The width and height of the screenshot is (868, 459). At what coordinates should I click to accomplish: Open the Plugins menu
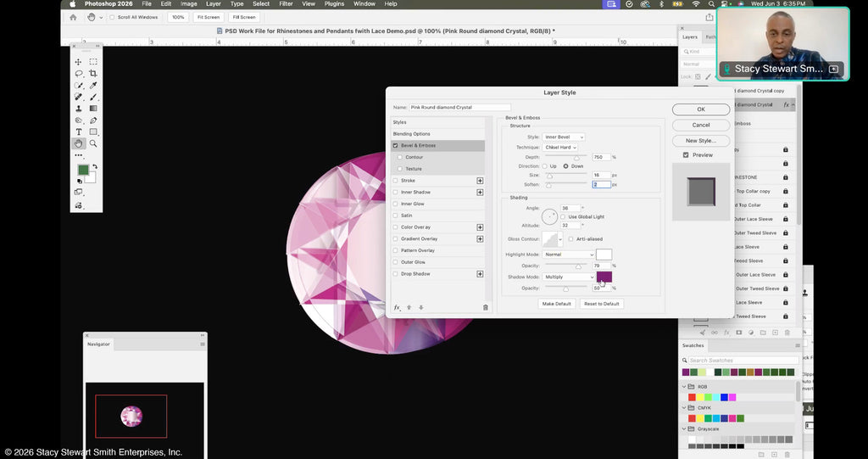334,4
